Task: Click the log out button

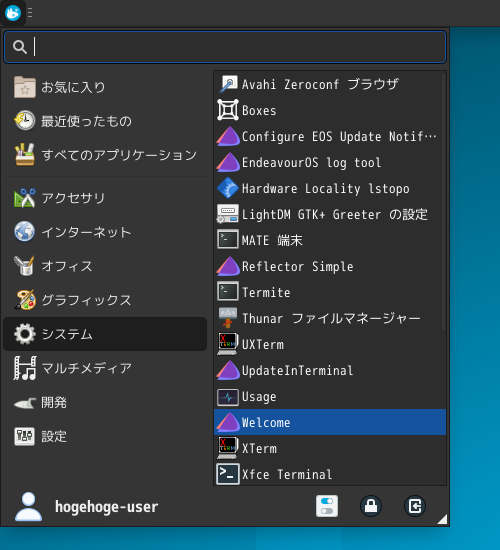Action: click(415, 506)
